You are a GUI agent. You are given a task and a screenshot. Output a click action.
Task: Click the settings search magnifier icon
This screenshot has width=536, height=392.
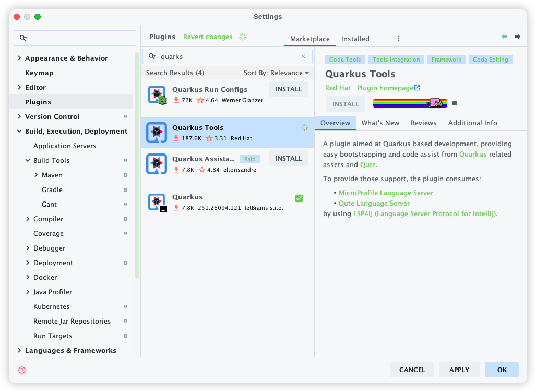tap(23, 38)
